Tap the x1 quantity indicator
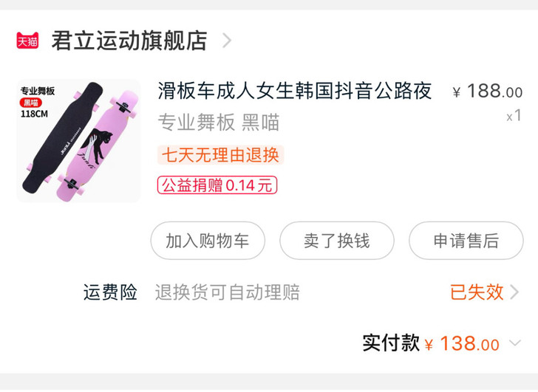 coord(514,115)
